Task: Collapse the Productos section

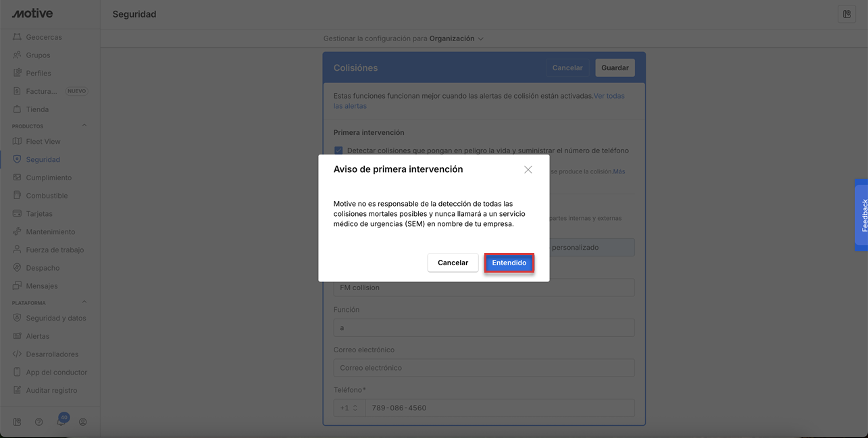Action: [x=84, y=126]
